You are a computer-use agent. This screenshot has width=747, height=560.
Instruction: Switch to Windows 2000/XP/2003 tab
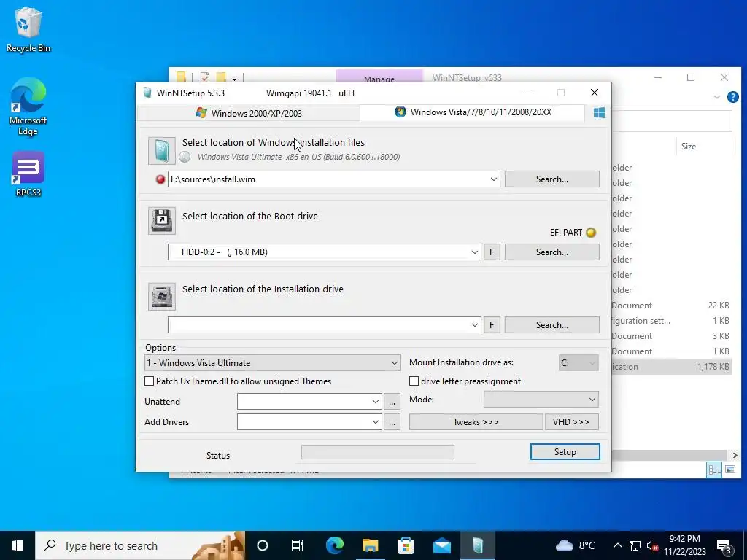[249, 113]
